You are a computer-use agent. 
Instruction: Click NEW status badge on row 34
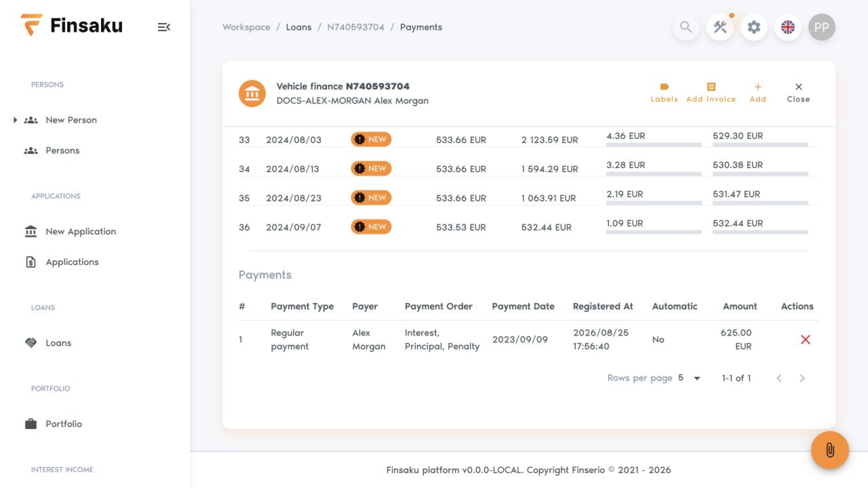371,168
